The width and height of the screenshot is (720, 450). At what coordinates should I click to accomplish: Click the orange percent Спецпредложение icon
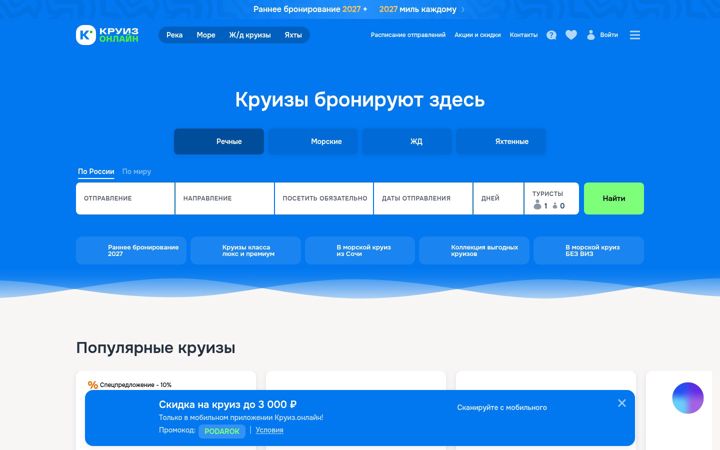tap(93, 385)
